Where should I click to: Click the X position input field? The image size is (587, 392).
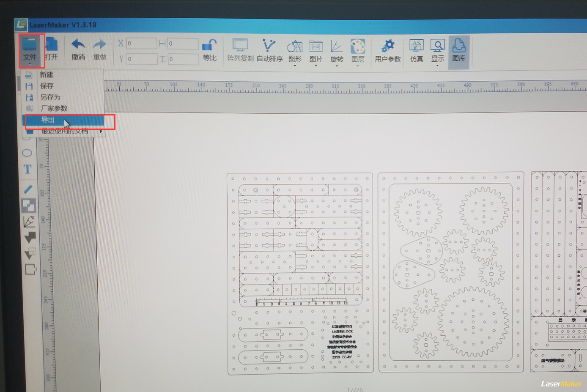point(142,44)
